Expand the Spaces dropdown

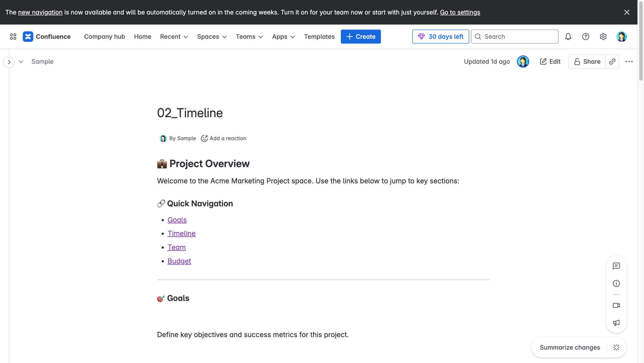point(212,37)
